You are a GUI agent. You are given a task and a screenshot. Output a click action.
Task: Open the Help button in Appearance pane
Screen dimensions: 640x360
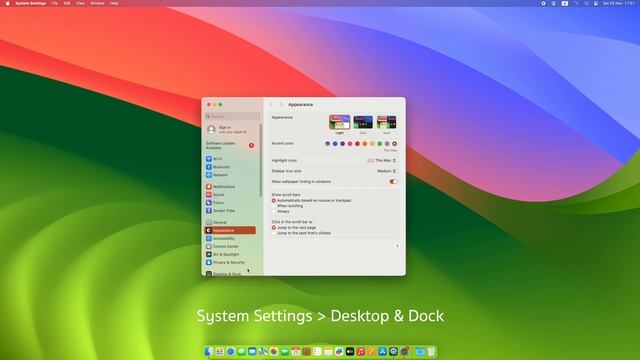(397, 246)
